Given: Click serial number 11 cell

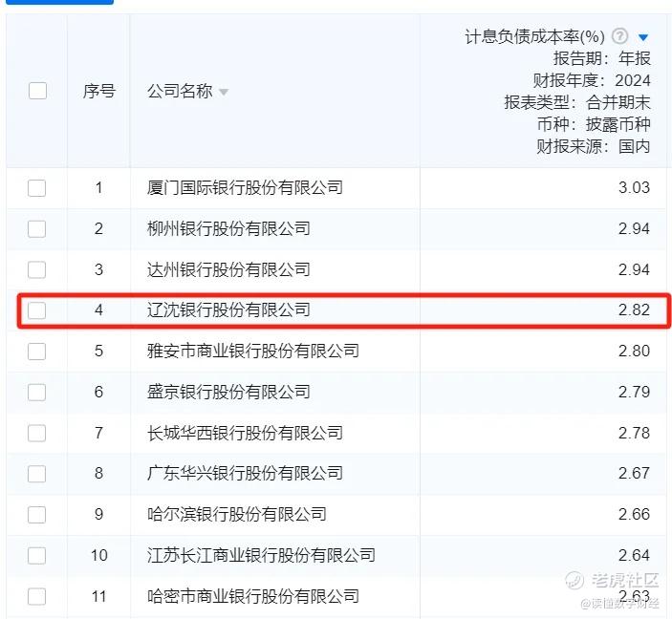Looking at the screenshot, I should click(x=99, y=596).
